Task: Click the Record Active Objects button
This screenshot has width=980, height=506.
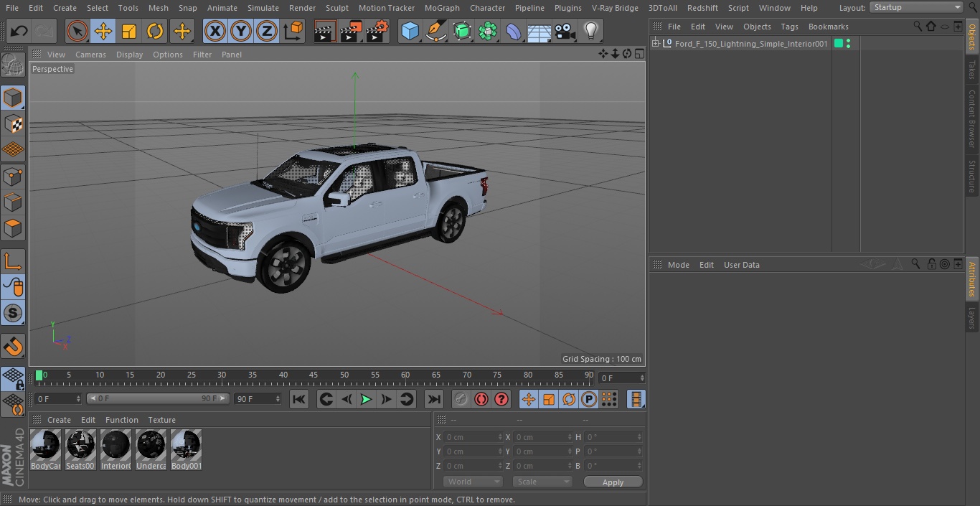Action: (x=461, y=399)
